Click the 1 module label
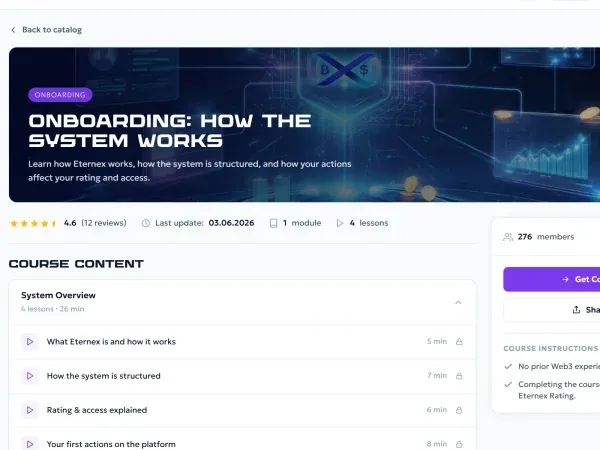 [x=302, y=223]
